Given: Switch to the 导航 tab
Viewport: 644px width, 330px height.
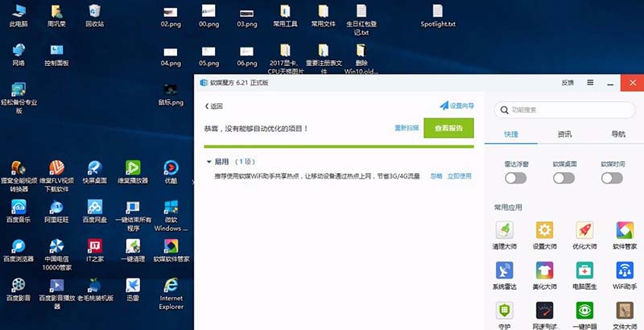Looking at the screenshot, I should point(617,134).
